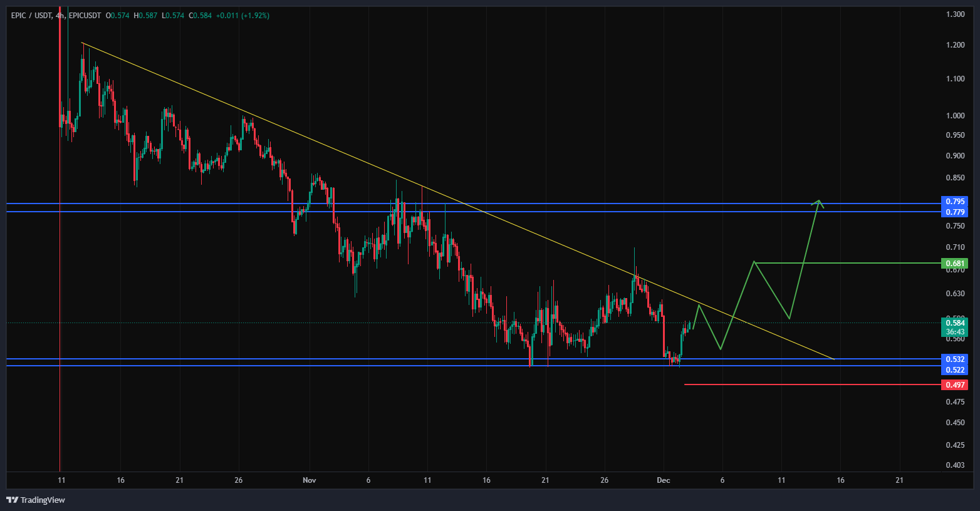Click the Nov label on time axis
980x511 pixels.
click(309, 480)
